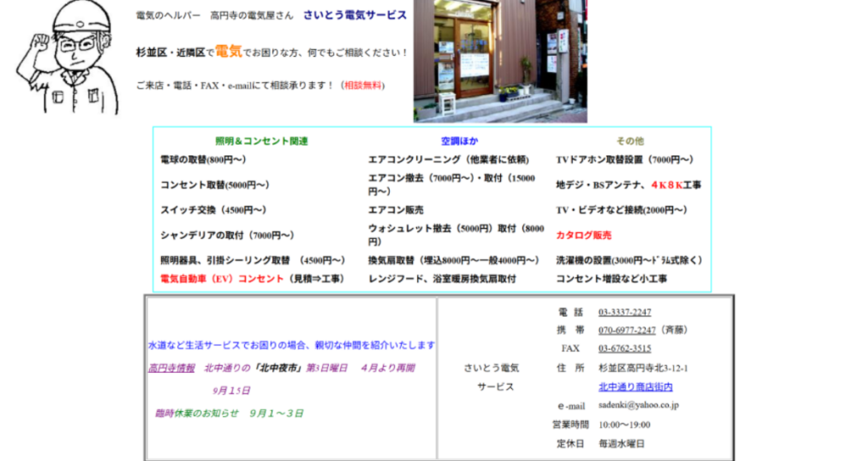Click the mobile number 070-6977-2247
The height and width of the screenshot is (461, 868).
pyautogui.click(x=626, y=330)
